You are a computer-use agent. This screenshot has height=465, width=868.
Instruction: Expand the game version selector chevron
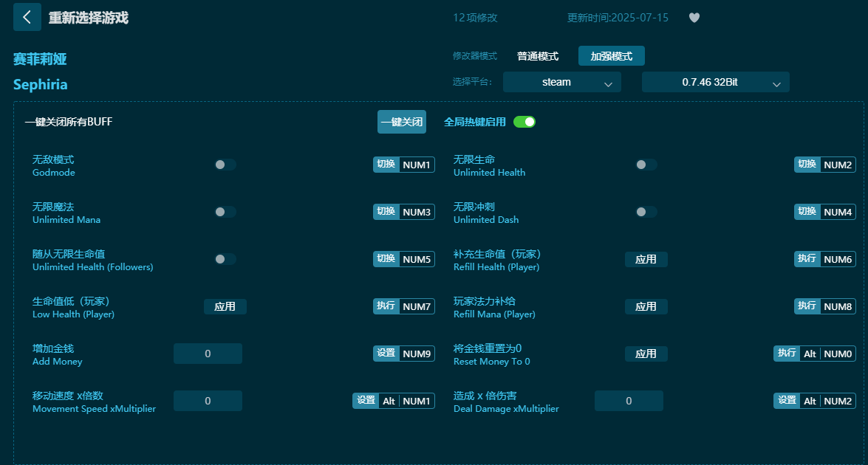pos(776,83)
